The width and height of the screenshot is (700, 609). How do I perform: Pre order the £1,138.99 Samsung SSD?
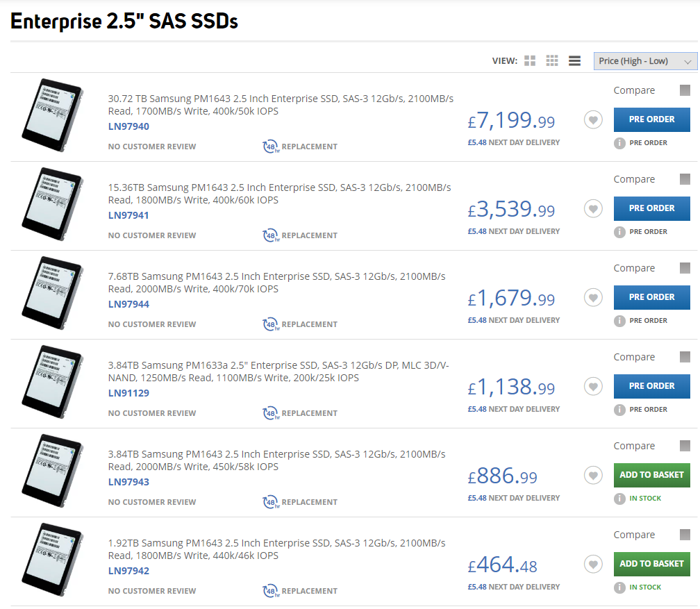[652, 386]
